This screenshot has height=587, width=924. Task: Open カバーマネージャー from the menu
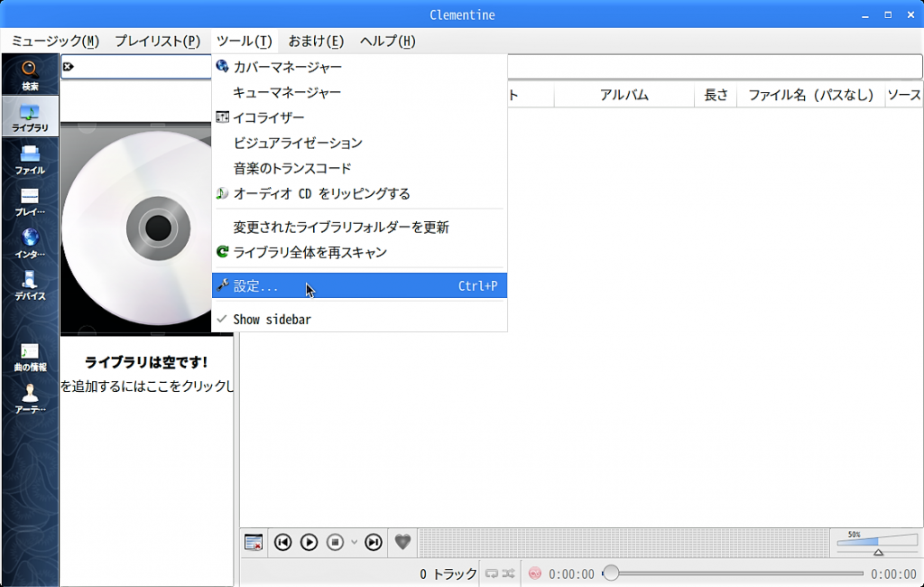(x=359, y=67)
